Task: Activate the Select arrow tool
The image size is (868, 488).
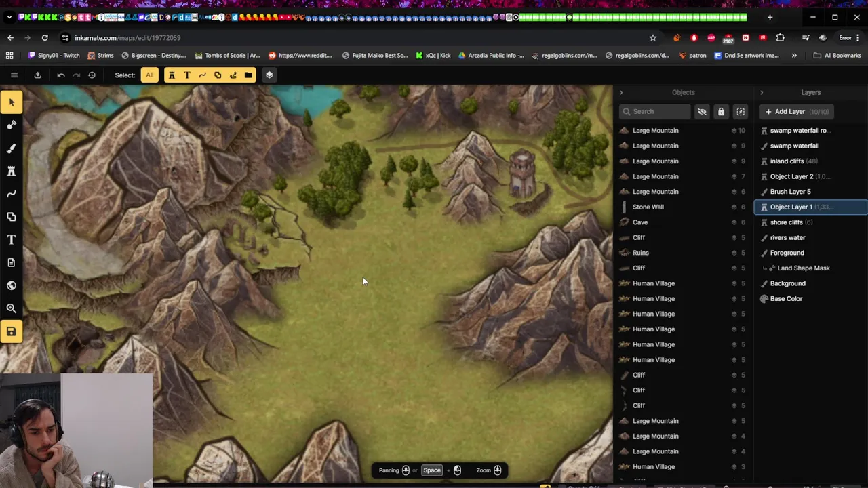Action: [x=12, y=102]
